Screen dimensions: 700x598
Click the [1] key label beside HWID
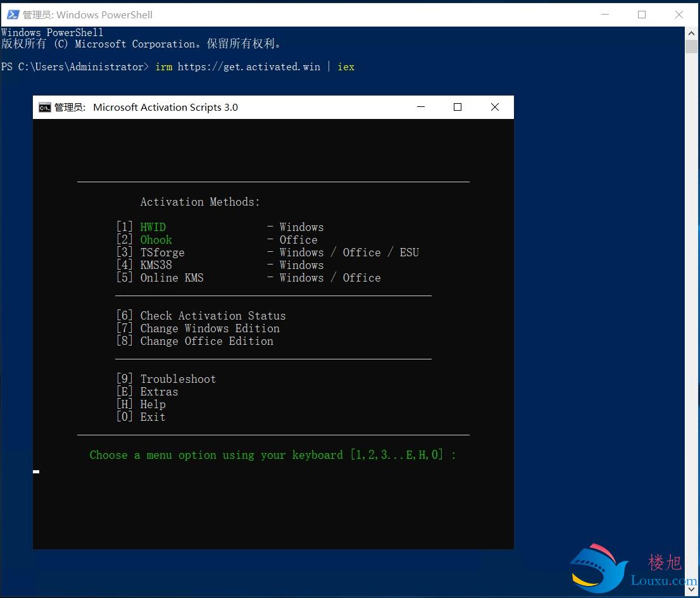[x=125, y=227]
